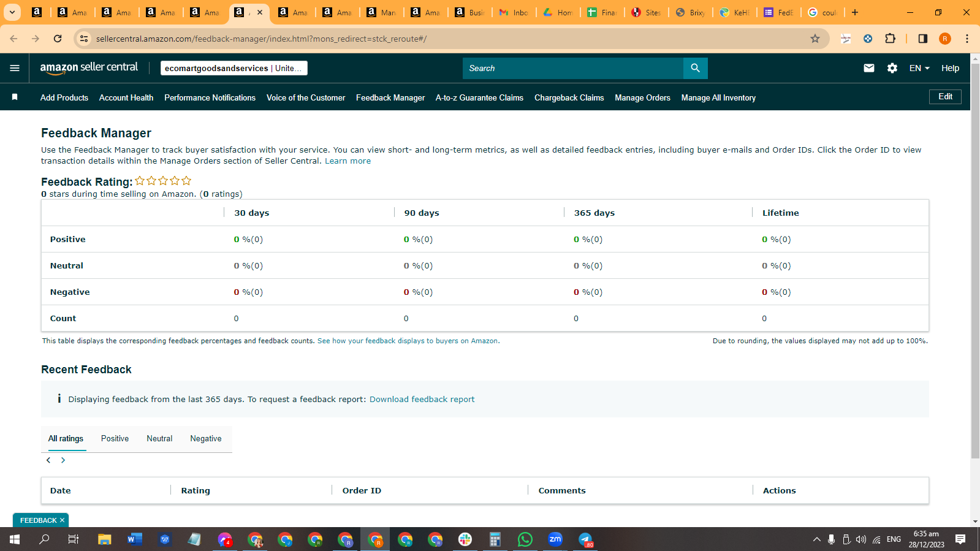
Task: Select the All ratings tab
Action: tap(66, 439)
